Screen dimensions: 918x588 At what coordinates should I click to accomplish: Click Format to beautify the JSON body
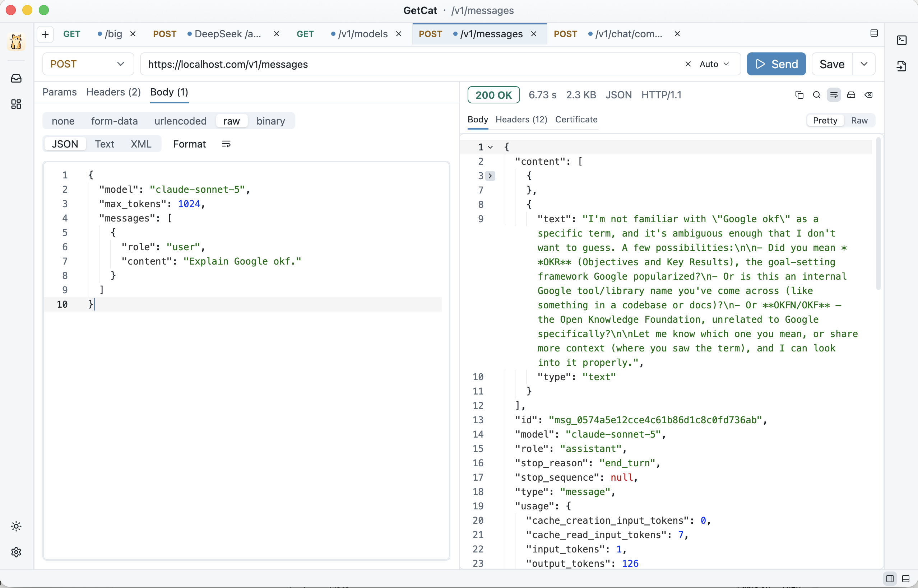click(189, 144)
